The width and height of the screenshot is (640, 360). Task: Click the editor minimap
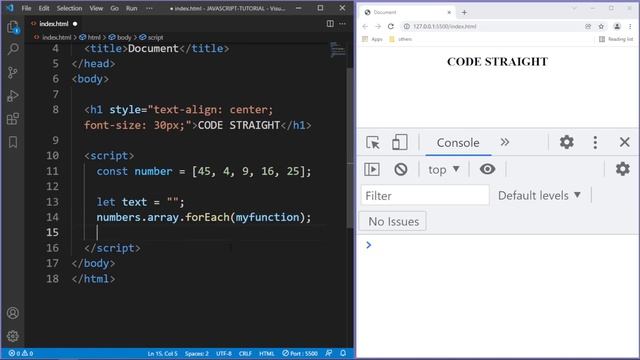338,49
